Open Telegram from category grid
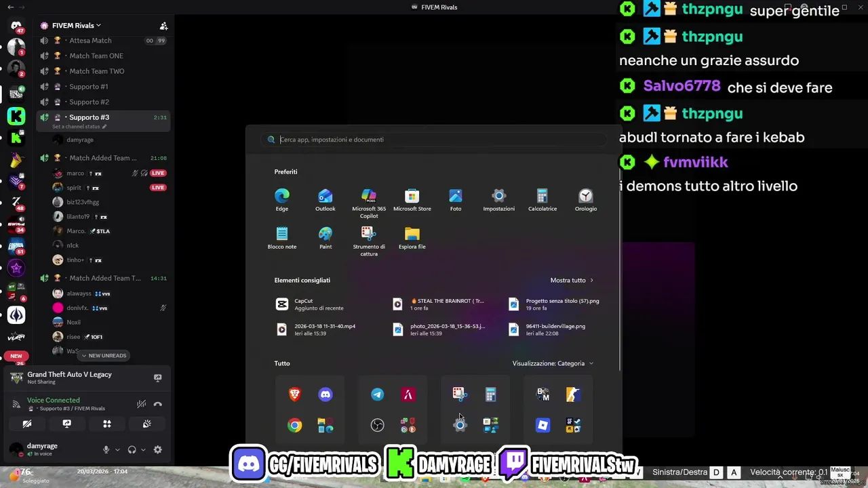The width and height of the screenshot is (868, 488). click(x=378, y=394)
